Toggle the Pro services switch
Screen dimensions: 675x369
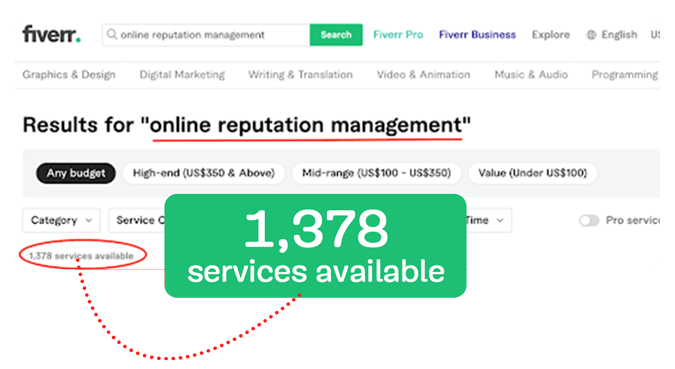coord(589,220)
